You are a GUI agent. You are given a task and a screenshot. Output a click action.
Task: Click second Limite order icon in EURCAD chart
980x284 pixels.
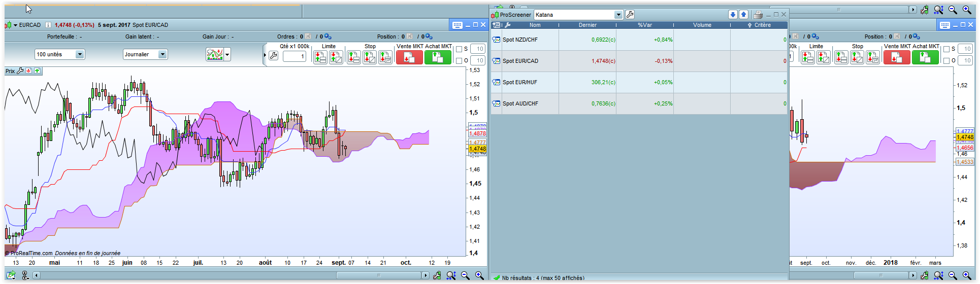pyautogui.click(x=336, y=57)
